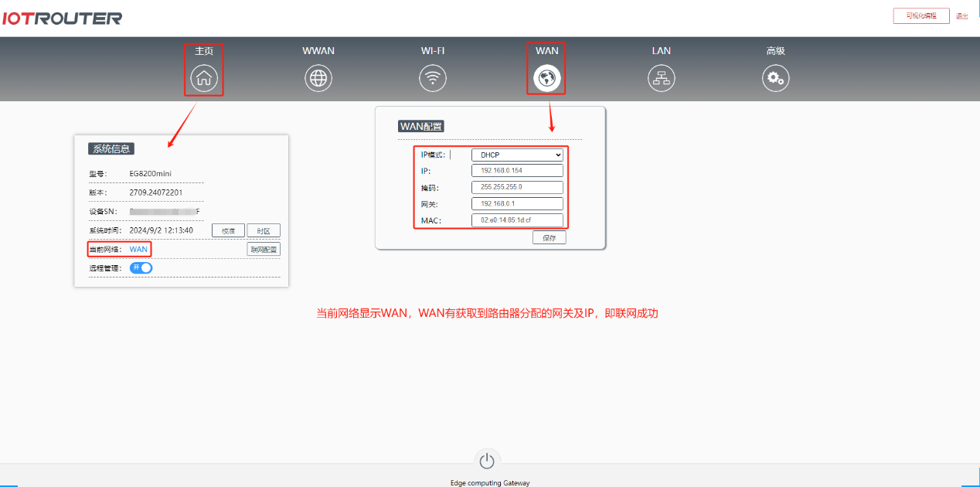Screen dimensions: 980x487
Task: Open 可视化编程 visual programming
Action: [x=920, y=15]
